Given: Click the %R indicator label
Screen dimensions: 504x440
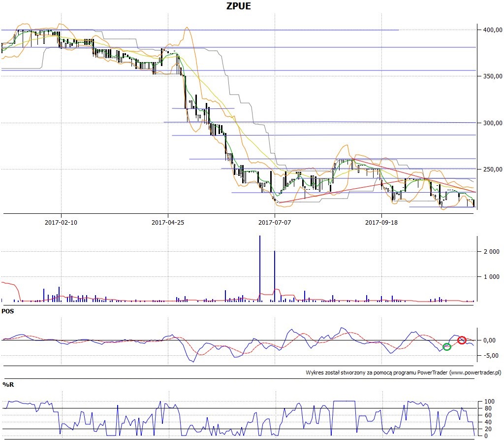Looking at the screenshot, I should [x=8, y=385].
